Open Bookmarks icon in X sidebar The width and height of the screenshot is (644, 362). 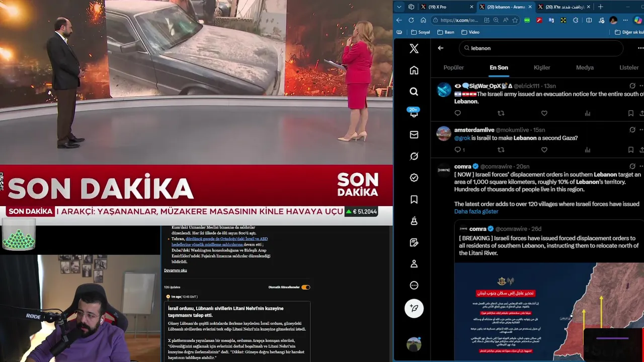414,200
